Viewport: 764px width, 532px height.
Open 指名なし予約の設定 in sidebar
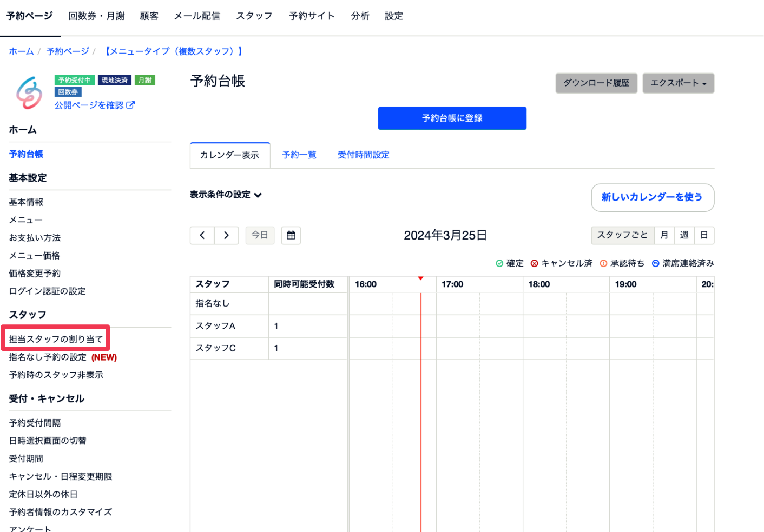pos(48,357)
